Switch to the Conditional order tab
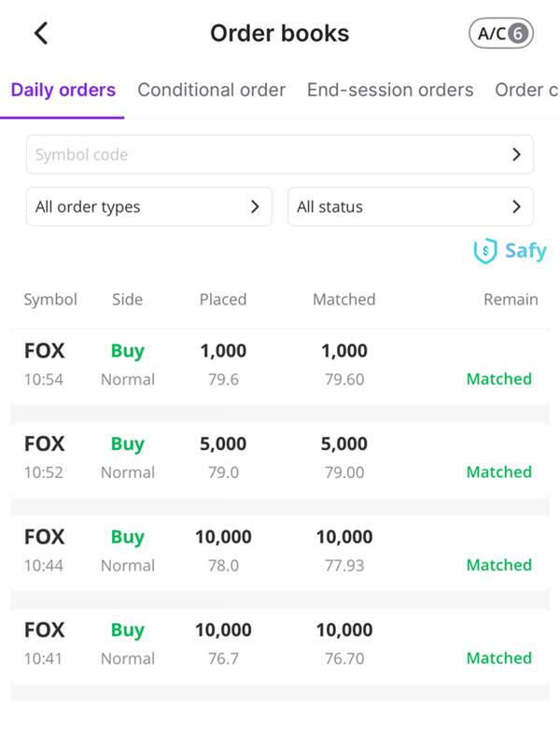The width and height of the screenshot is (560, 747). 212,91
